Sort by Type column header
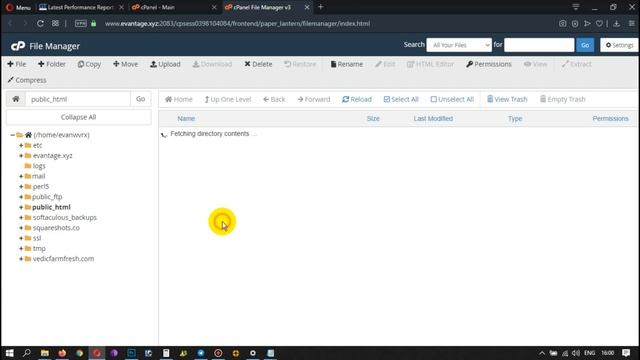The image size is (640, 360). [515, 118]
